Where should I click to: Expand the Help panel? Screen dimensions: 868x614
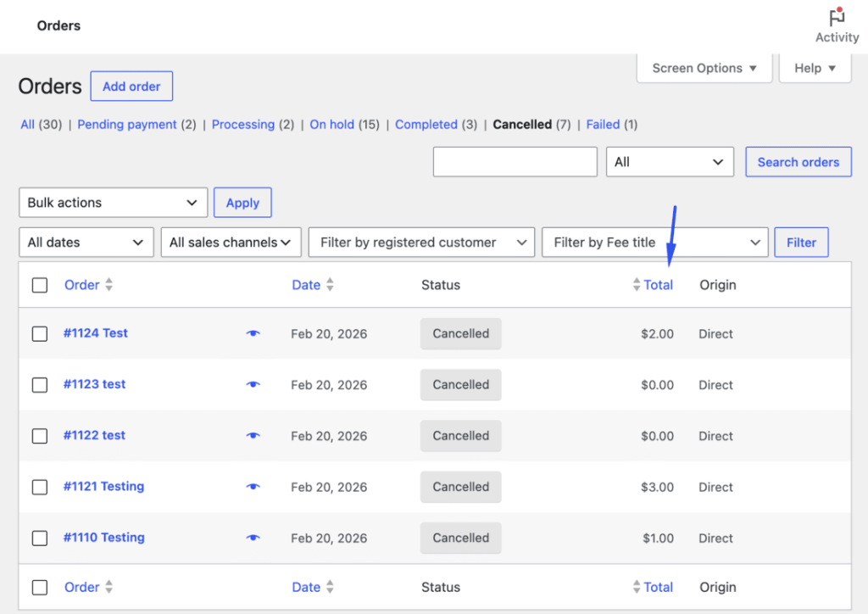815,68
